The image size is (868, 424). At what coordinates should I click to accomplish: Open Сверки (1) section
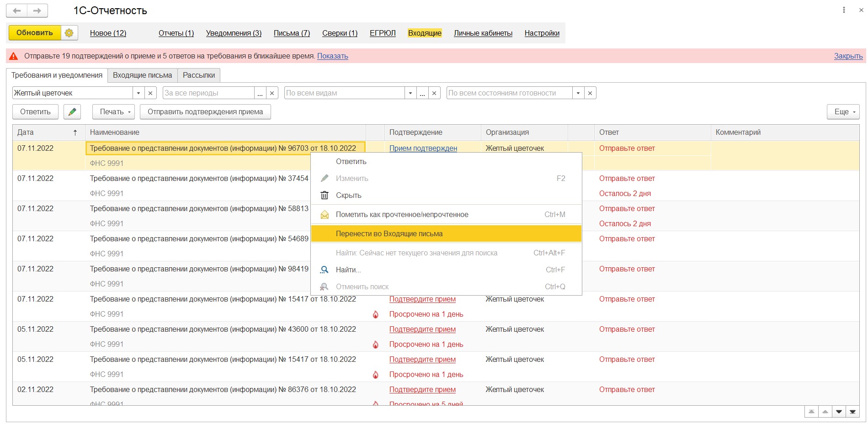coord(340,33)
